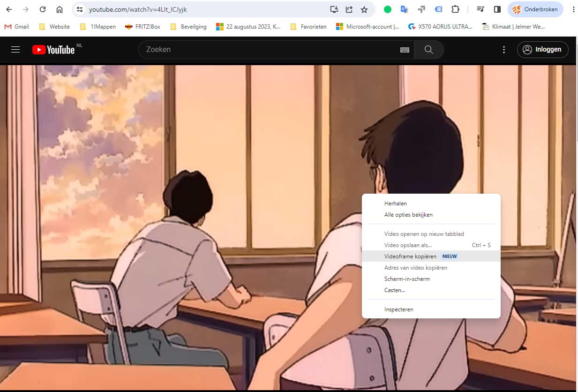The width and height of the screenshot is (578, 392).
Task: Choose Video openen op nieuw tabblad
Action: coord(431,234)
